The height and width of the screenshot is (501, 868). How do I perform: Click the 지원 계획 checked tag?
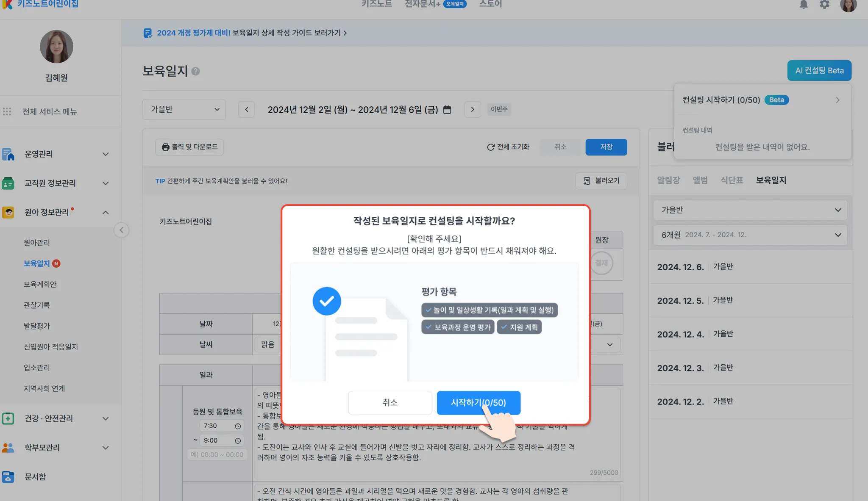519,327
